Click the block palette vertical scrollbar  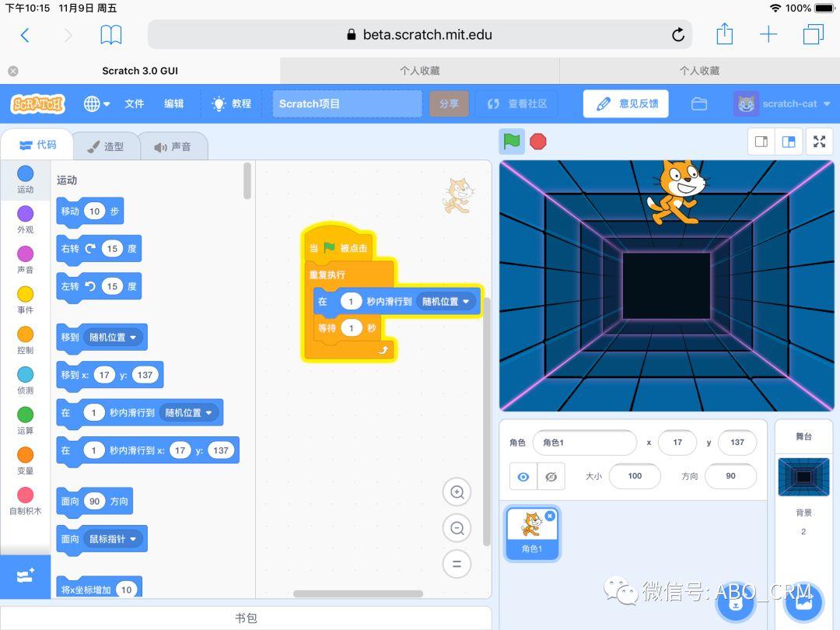pos(247,181)
